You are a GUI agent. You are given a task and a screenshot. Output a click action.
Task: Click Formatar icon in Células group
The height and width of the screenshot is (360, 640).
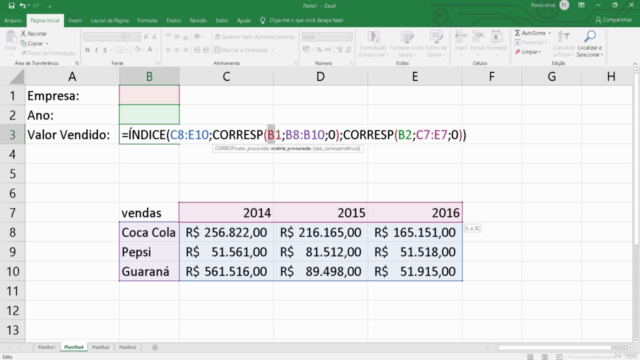coord(496,37)
